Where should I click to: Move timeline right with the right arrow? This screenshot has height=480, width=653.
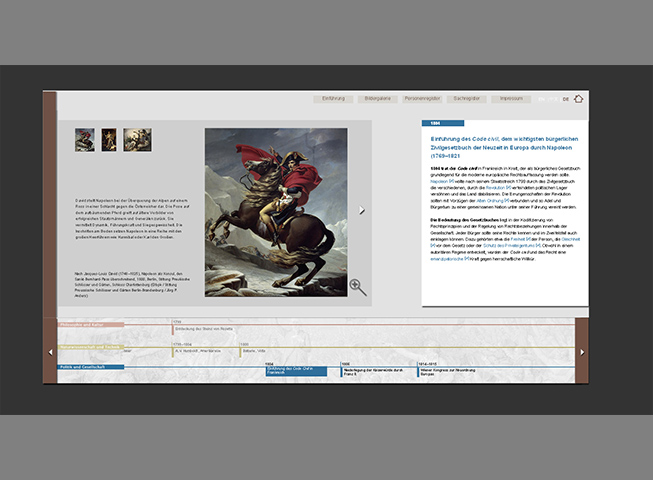582,352
